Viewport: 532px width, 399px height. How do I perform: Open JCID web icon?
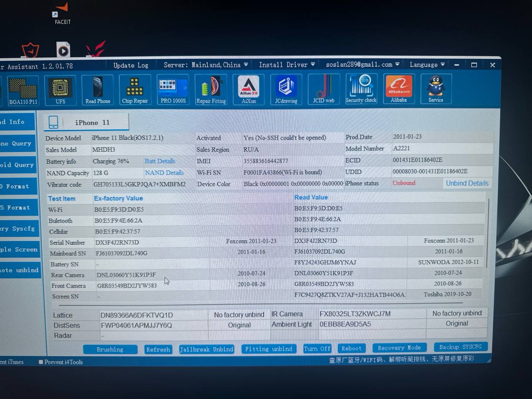[x=323, y=89]
